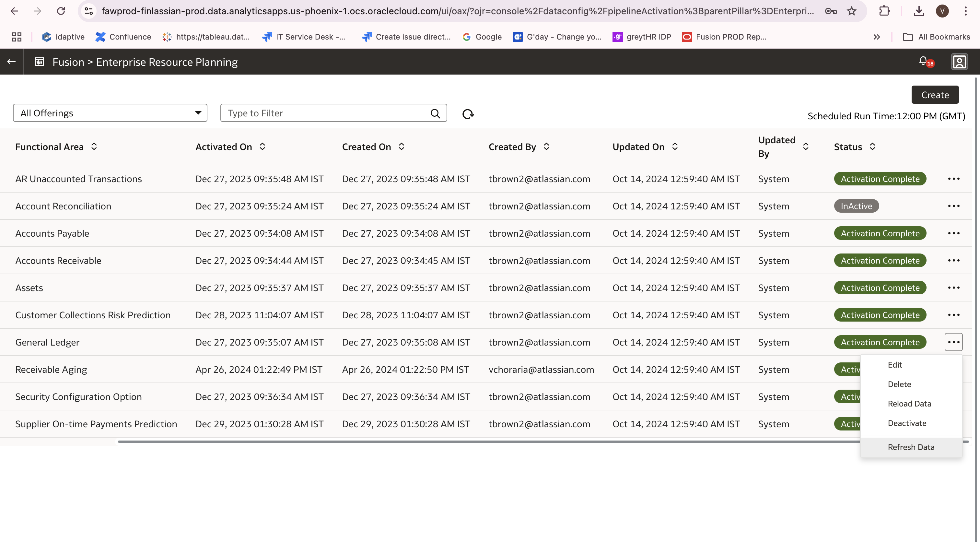Click the site info icon in address bar
This screenshot has width=980, height=542.
click(x=89, y=11)
